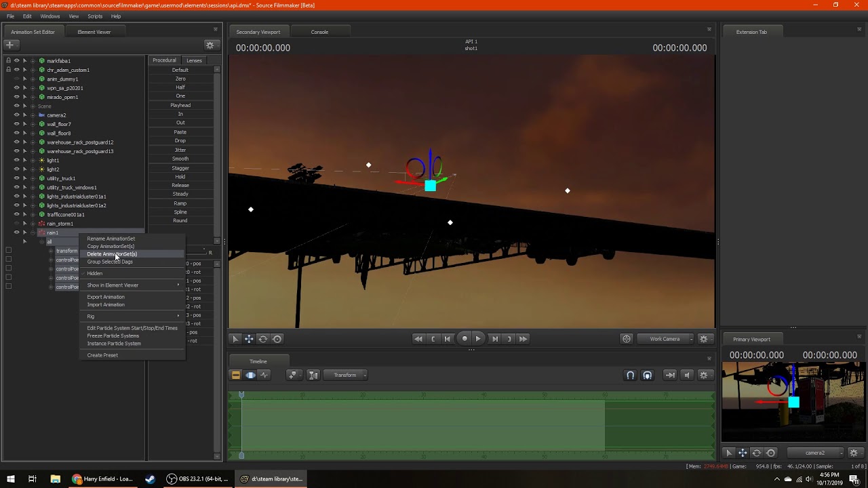The width and height of the screenshot is (868, 488).
Task: Apply the Spline procedural preset
Action: click(x=180, y=212)
